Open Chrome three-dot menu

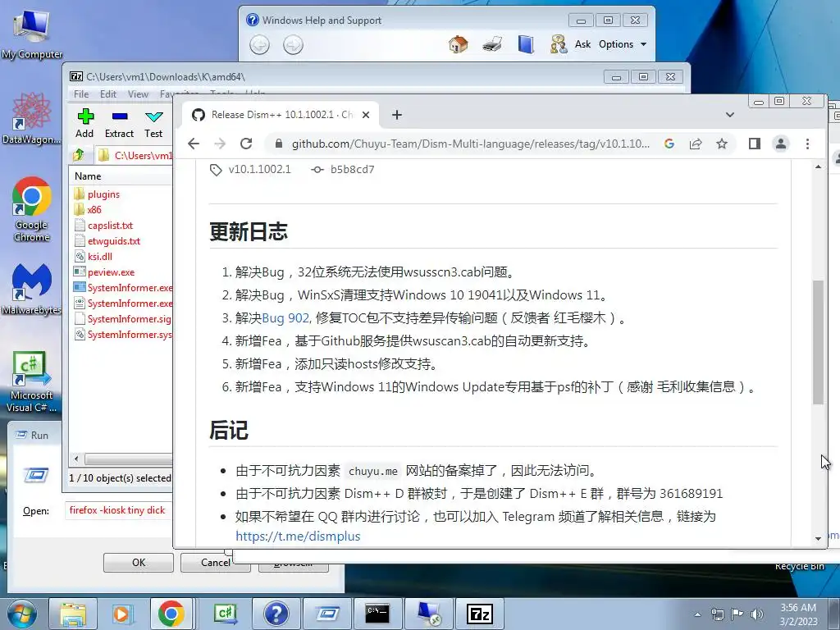click(x=807, y=144)
